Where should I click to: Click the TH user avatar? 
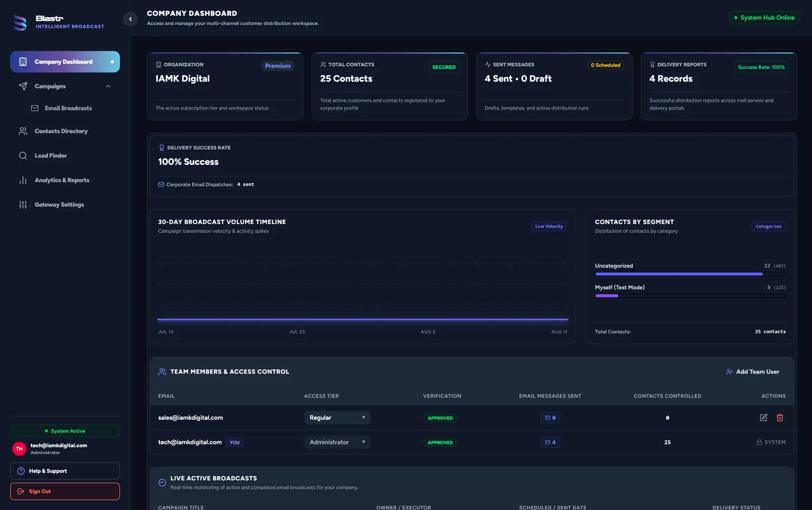point(19,449)
